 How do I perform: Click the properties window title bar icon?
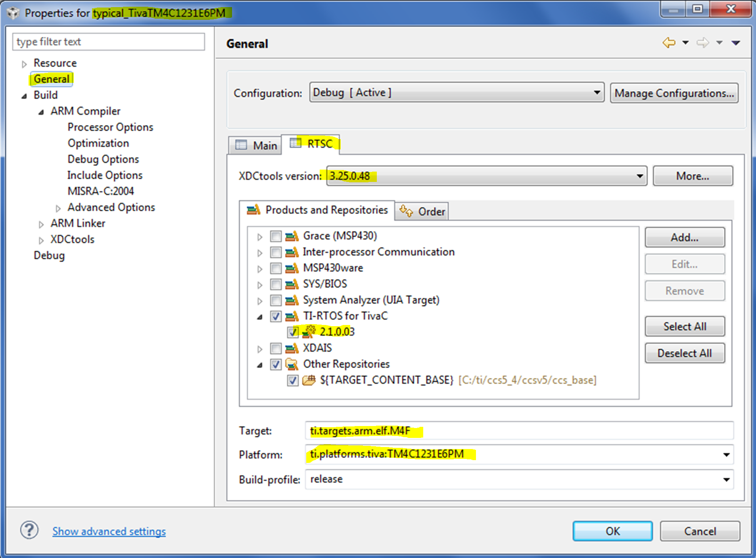point(13,13)
